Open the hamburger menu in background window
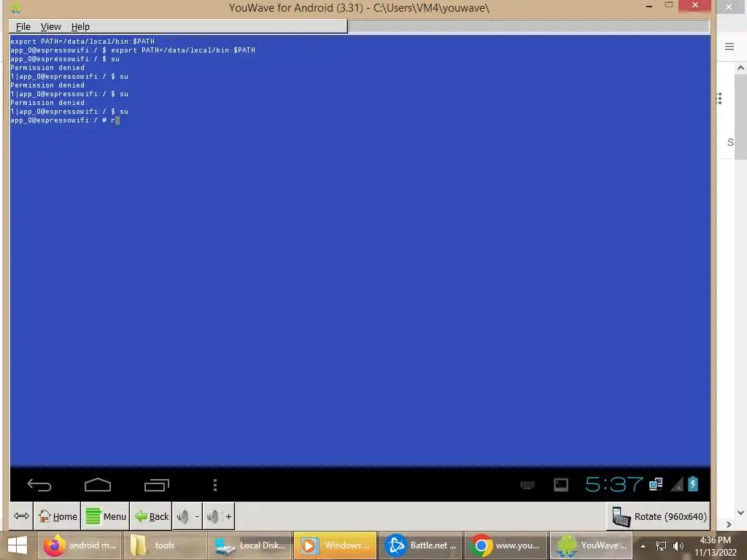Screen dimensions: 747x560 729,46
